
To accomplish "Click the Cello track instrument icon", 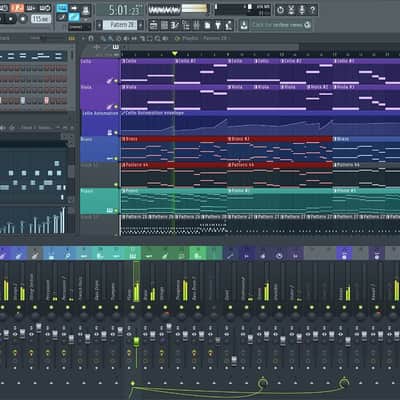I will click(109, 81).
